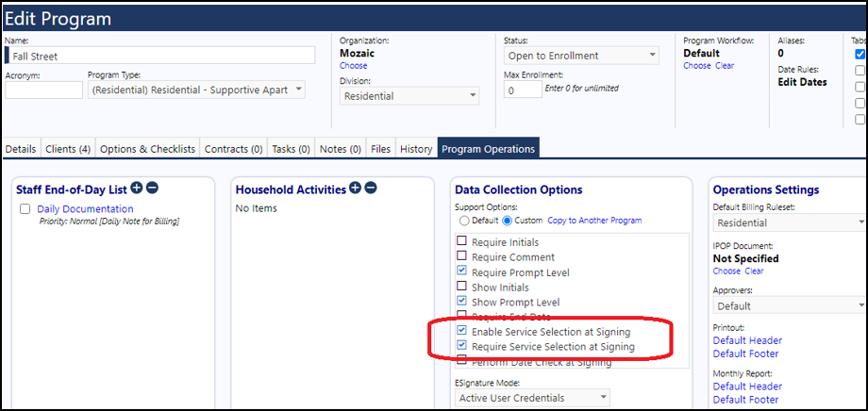Check the Daily Documentation checkbox
The width and height of the screenshot is (868, 411).
pyautogui.click(x=25, y=209)
